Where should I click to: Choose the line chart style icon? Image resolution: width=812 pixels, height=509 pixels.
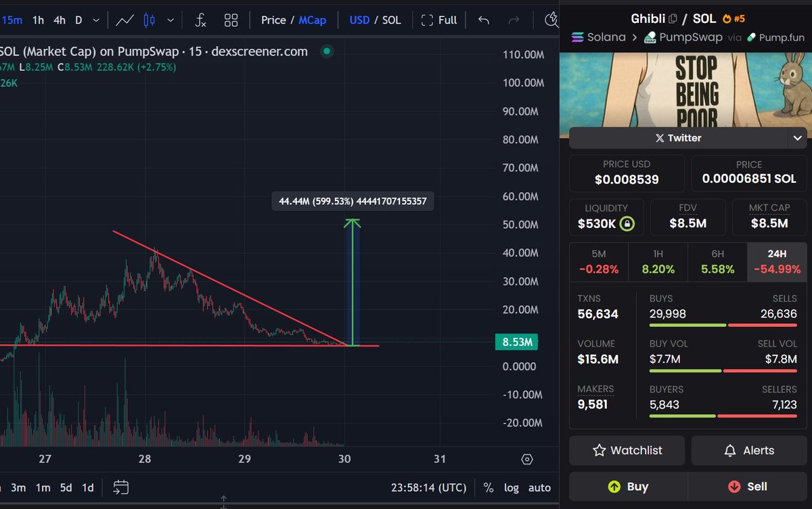(x=125, y=20)
